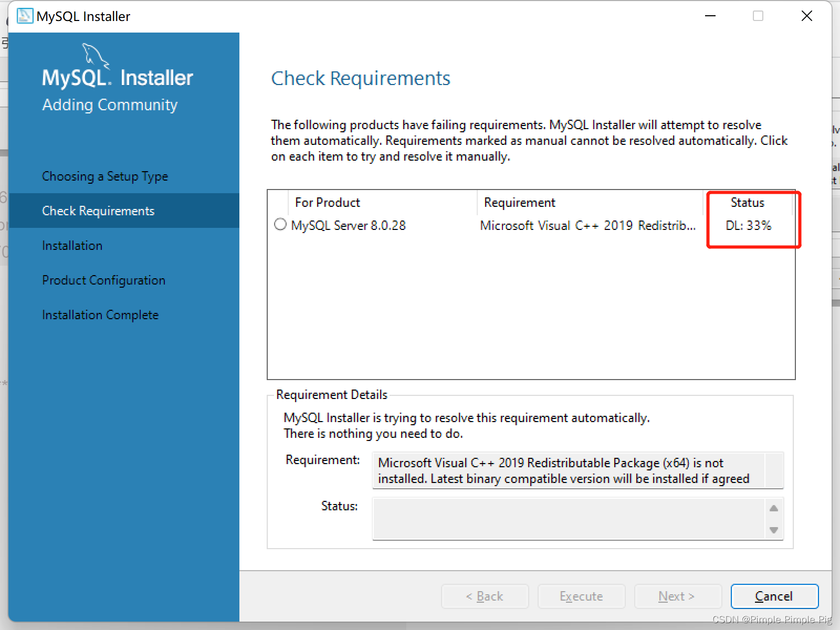
Task: Click the Requirement Details group label
Action: pos(332,395)
